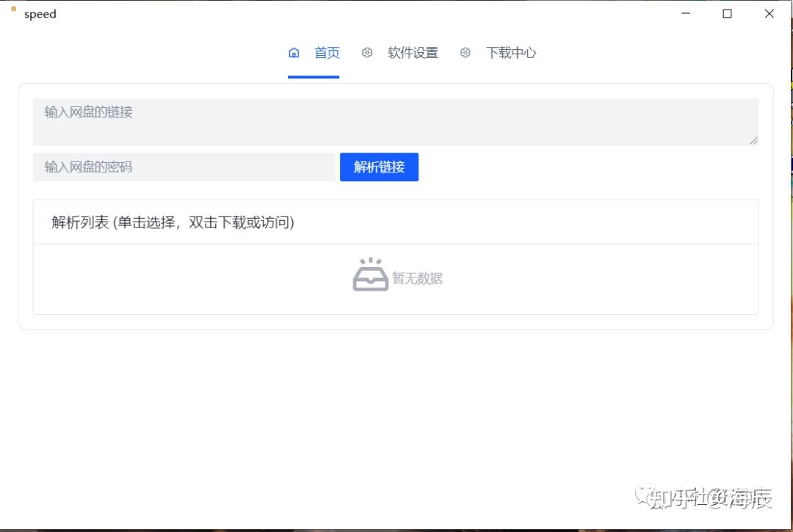
Task: Click the empty inbox icon in the list
Action: (x=371, y=274)
